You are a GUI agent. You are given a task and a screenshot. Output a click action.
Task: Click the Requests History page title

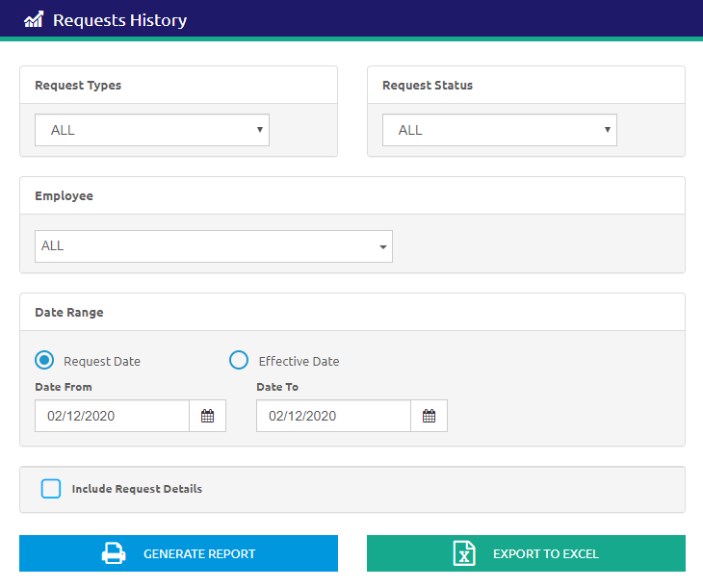click(x=119, y=20)
